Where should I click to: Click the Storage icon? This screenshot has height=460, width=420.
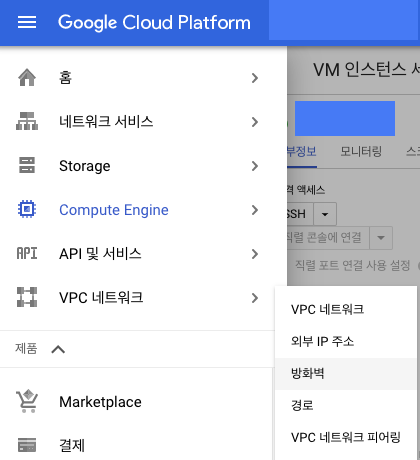pyautogui.click(x=27, y=165)
